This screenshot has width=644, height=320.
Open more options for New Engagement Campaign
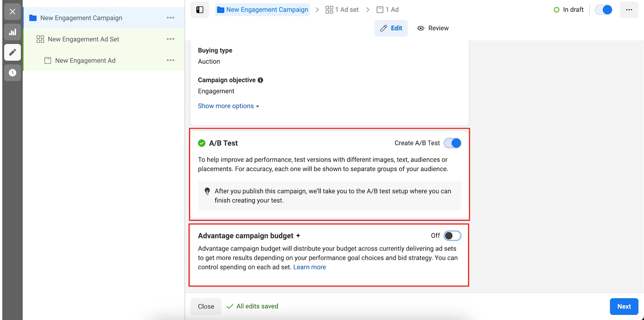(x=171, y=18)
